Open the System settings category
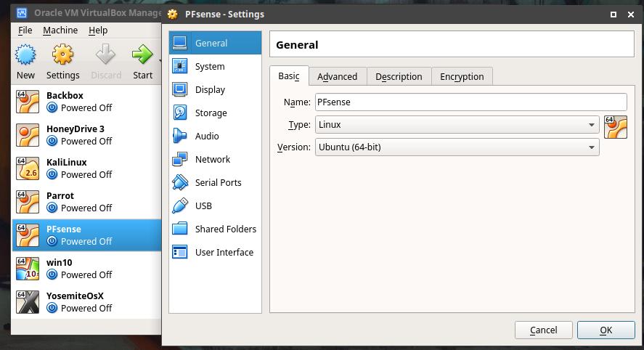644x350 pixels. pos(215,66)
